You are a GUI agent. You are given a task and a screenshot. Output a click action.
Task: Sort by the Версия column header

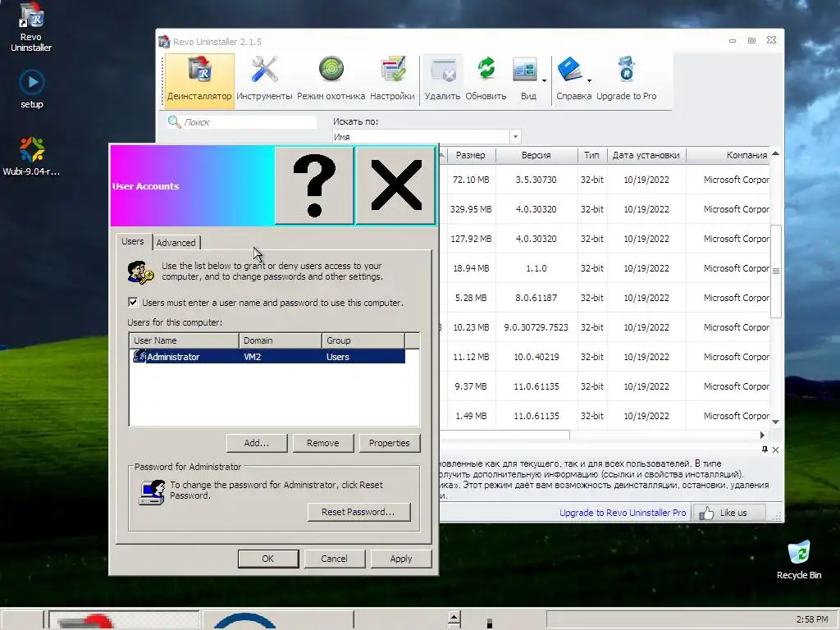pyautogui.click(x=536, y=155)
